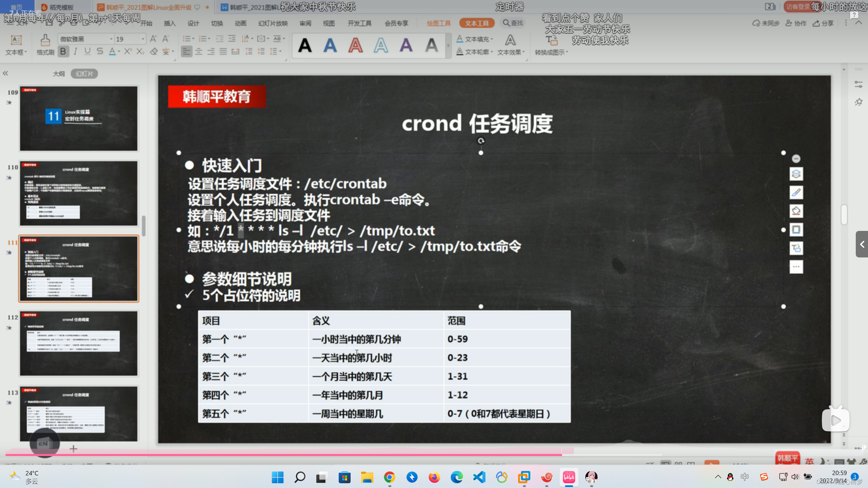The height and width of the screenshot is (488, 868).
Task: Open the 设计 Design ribbon tab
Action: point(193,23)
